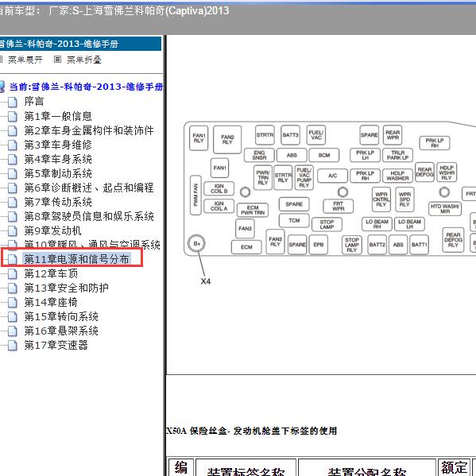
Task: Click the page icon beside 第12章车顶
Action: pos(13,274)
